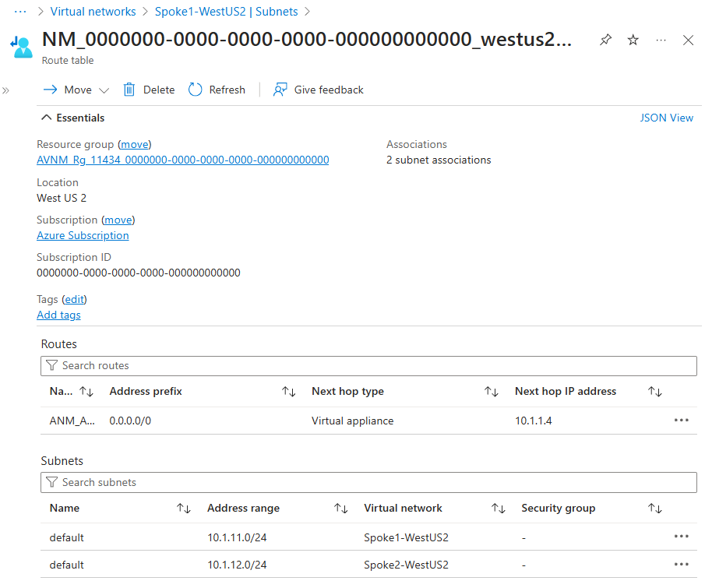Select the 10.1.12.0/24 address range cell
Image resolution: width=705 pixels, height=588 pixels.
tap(237, 565)
